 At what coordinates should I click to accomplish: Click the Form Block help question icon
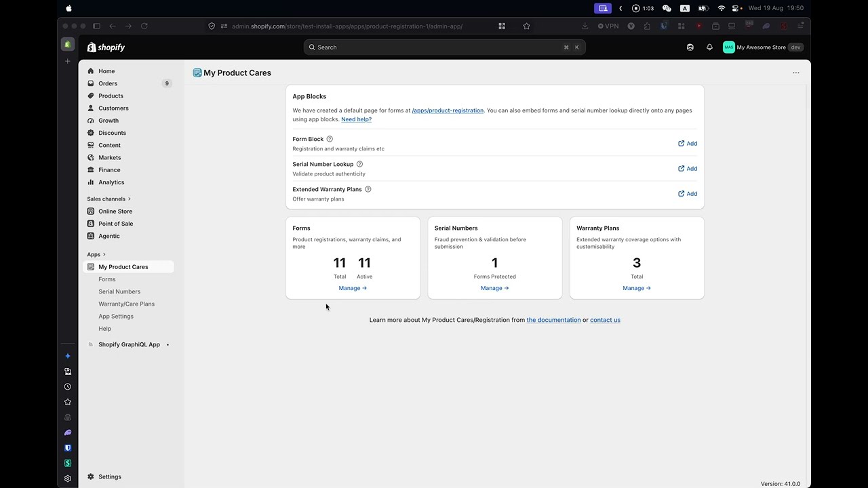330,139
